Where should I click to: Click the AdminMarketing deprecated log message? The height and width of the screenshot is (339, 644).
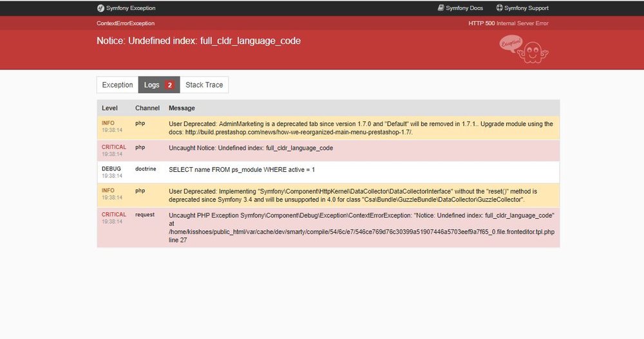click(361, 128)
